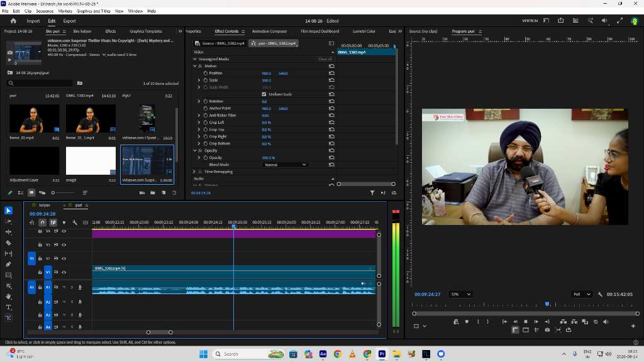Click the Import workspace button

(33, 21)
